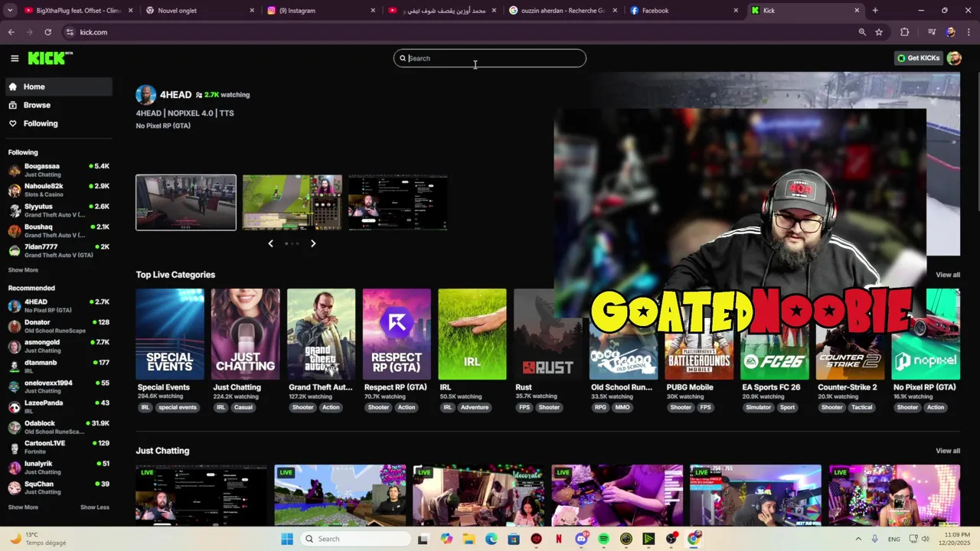Open Microsoft Edge from the taskbar

point(491,539)
